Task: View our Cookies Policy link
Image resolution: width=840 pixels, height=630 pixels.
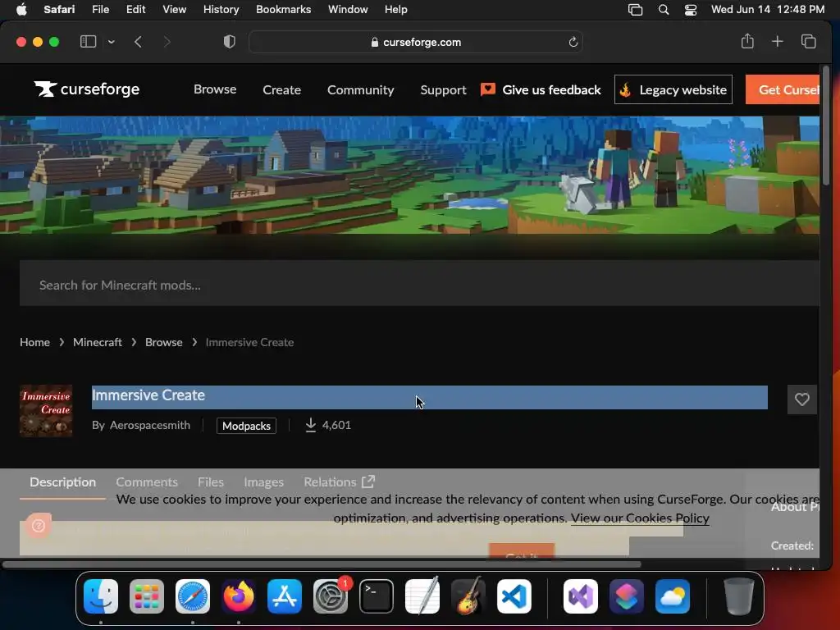Action: pos(640,518)
